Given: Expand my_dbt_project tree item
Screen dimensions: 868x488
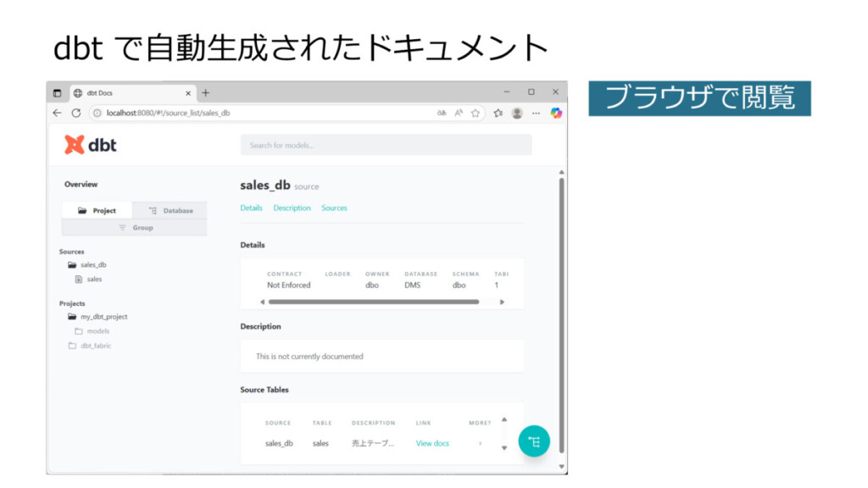Looking at the screenshot, I should click(104, 317).
